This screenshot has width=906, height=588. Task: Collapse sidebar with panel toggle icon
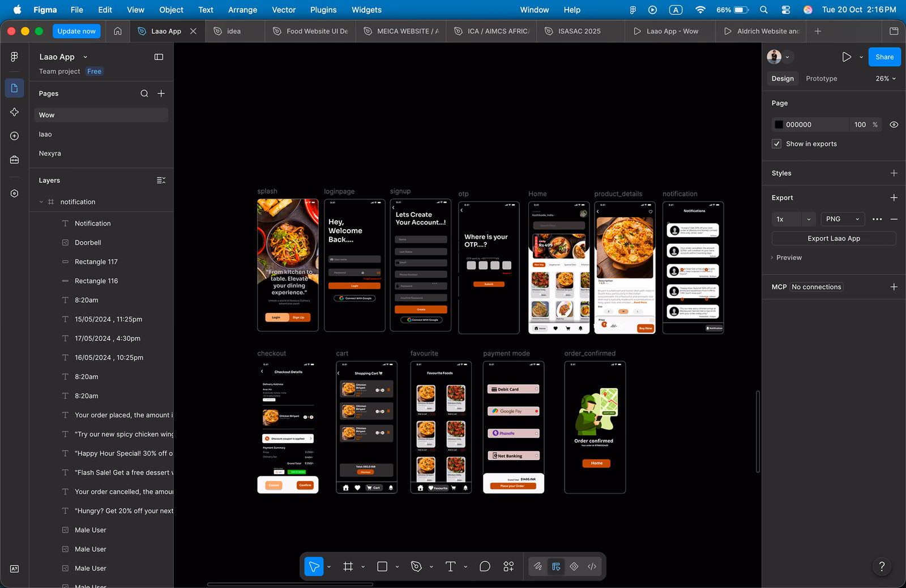pyautogui.click(x=159, y=57)
